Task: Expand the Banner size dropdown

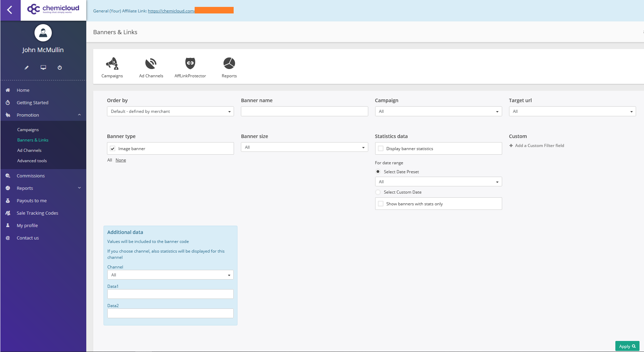Action: click(304, 147)
